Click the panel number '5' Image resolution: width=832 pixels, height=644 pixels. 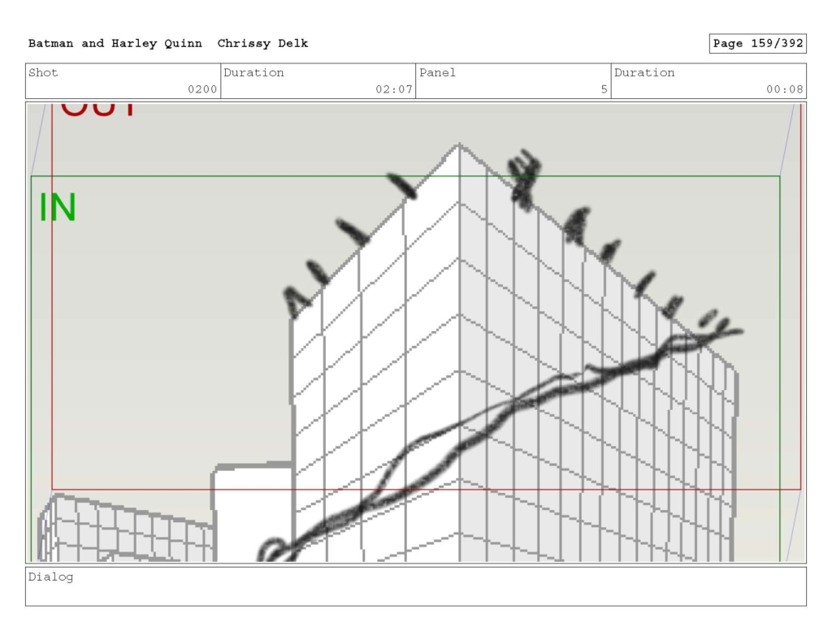604,89
